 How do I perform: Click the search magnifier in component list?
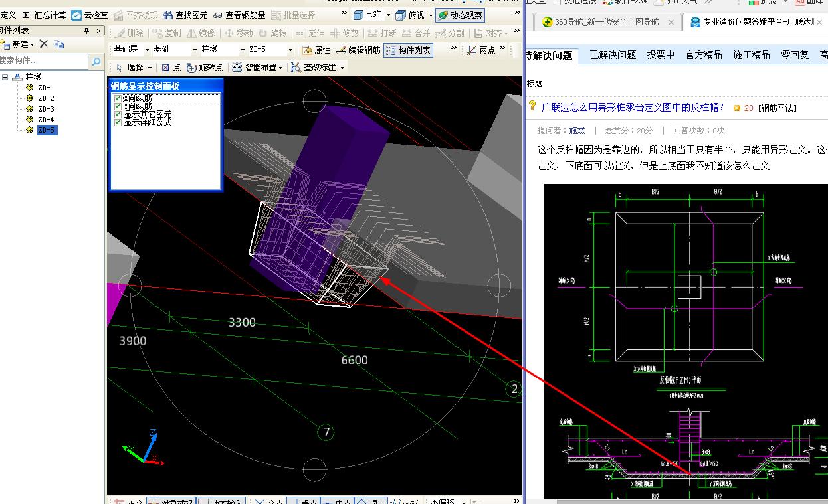point(96,62)
